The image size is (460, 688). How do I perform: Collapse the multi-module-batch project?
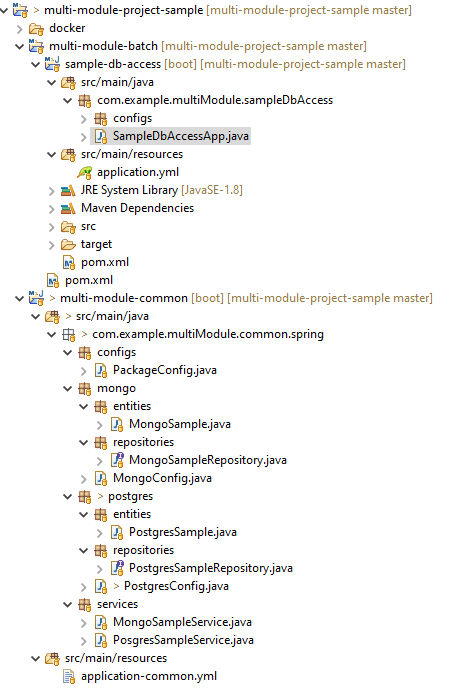pyautogui.click(x=19, y=46)
